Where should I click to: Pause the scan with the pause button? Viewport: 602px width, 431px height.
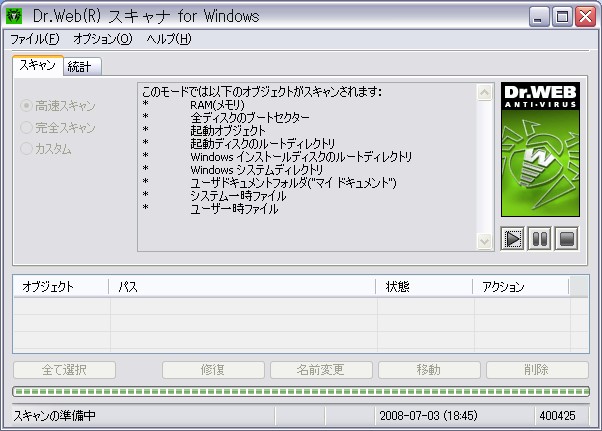(539, 239)
